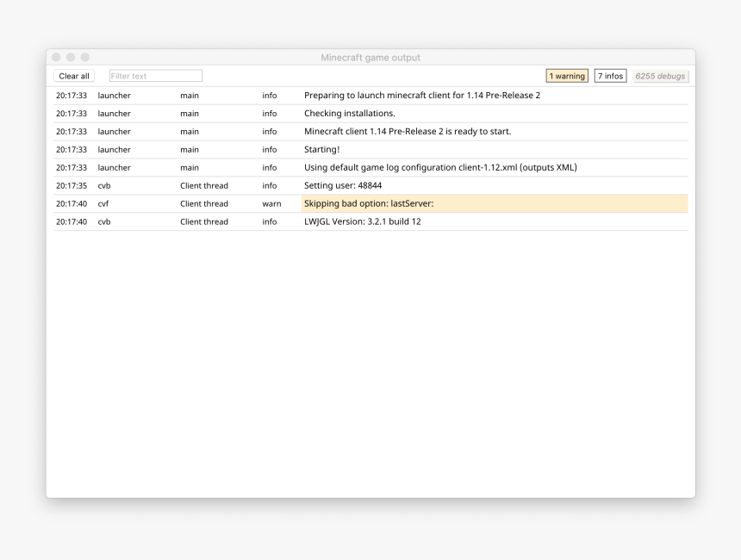
Task: Click 'Client thread' in the LWJGL Version row
Action: pos(204,221)
